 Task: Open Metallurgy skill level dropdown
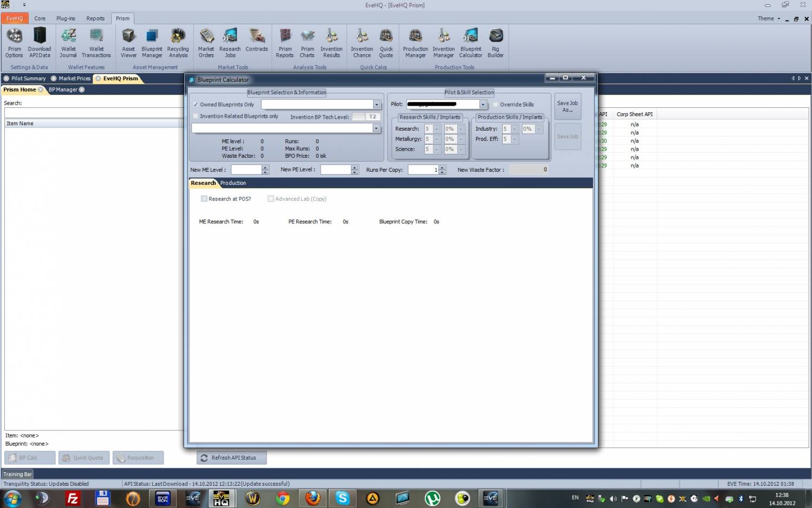[437, 139]
